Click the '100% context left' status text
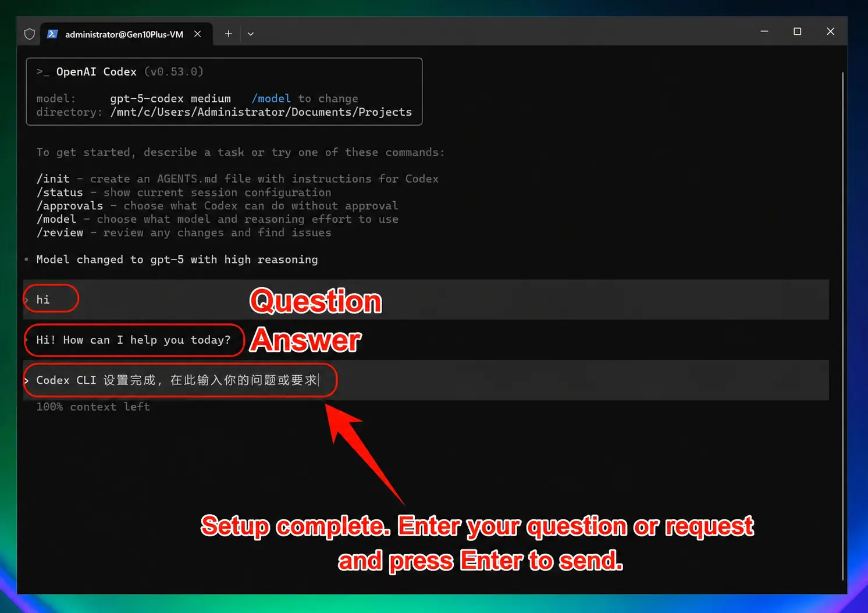Viewport: 868px width, 613px height. coord(93,407)
